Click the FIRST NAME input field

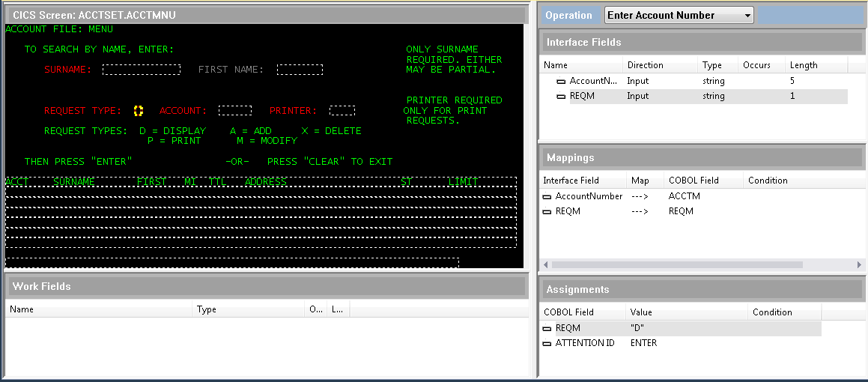[300, 70]
